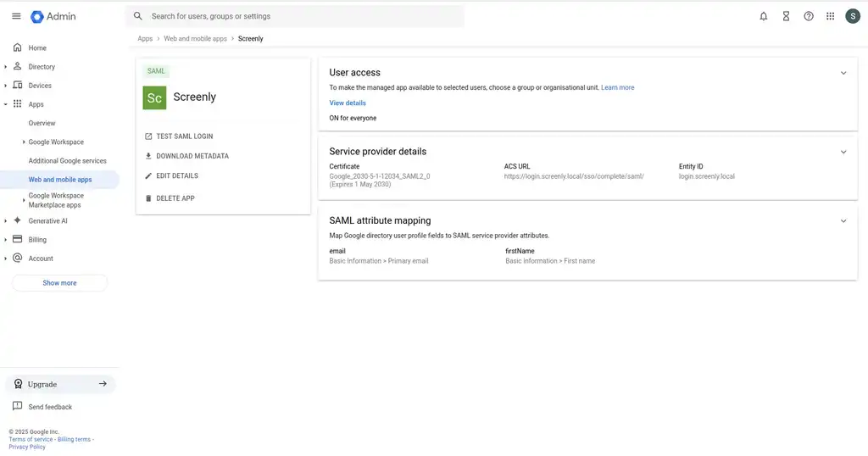Click the 'Basic Information > Primary email' mapping
The width and height of the screenshot is (868, 456).
tap(379, 261)
